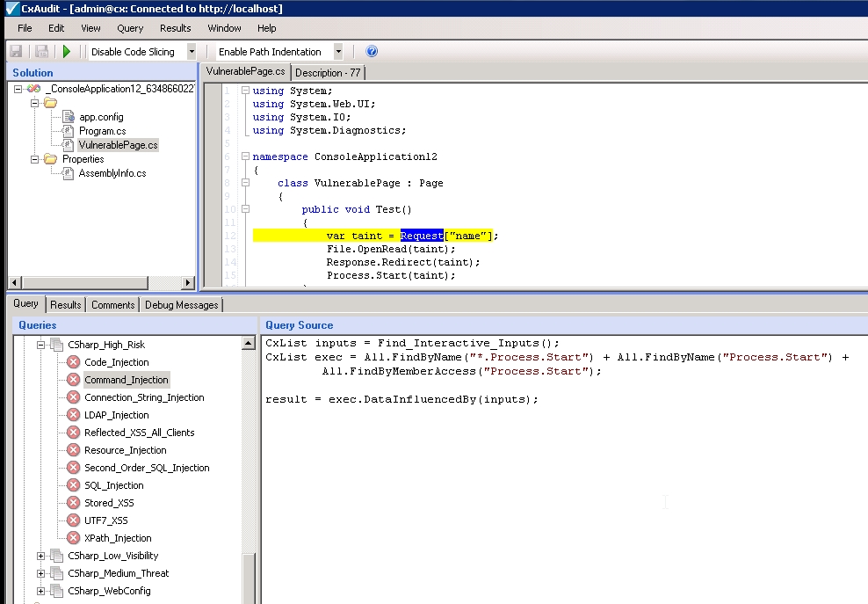
Task: Expand the CSharp_Low_Visibility query group
Action: pyautogui.click(x=39, y=555)
